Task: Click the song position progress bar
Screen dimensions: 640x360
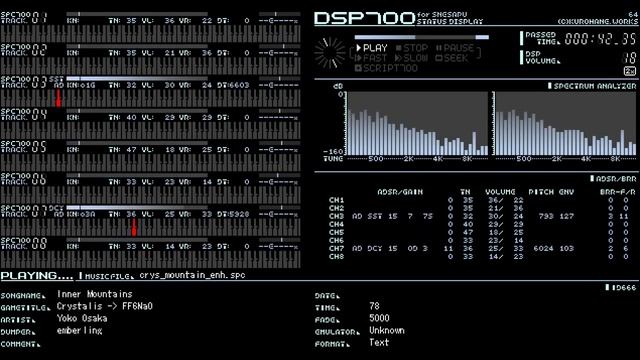Action: 422,37
